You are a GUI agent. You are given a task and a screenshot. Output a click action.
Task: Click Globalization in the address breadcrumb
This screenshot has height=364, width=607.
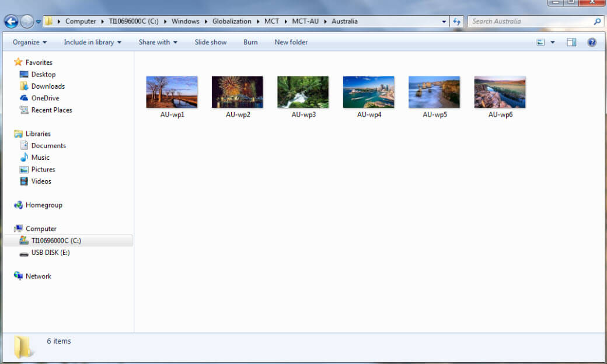point(231,22)
